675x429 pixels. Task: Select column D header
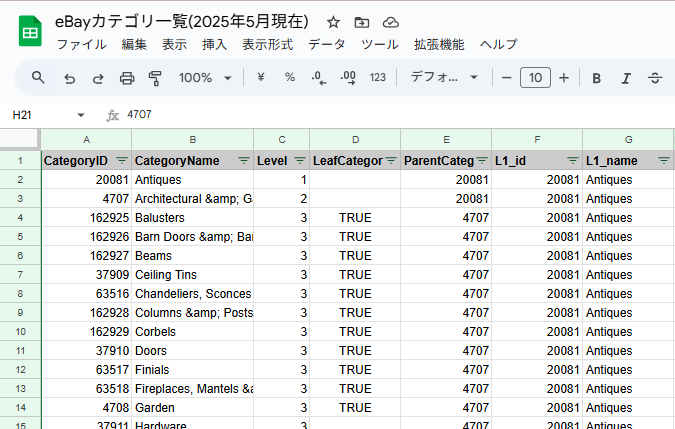click(x=355, y=140)
